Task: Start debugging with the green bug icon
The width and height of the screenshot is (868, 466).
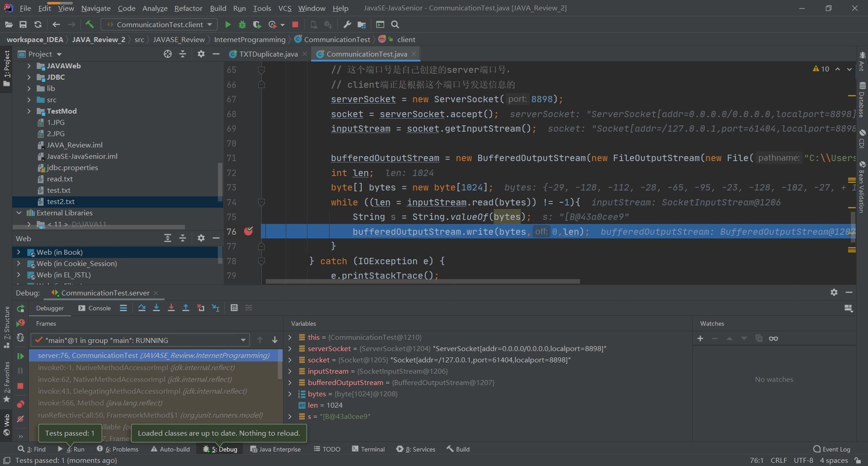Action: pyautogui.click(x=242, y=24)
